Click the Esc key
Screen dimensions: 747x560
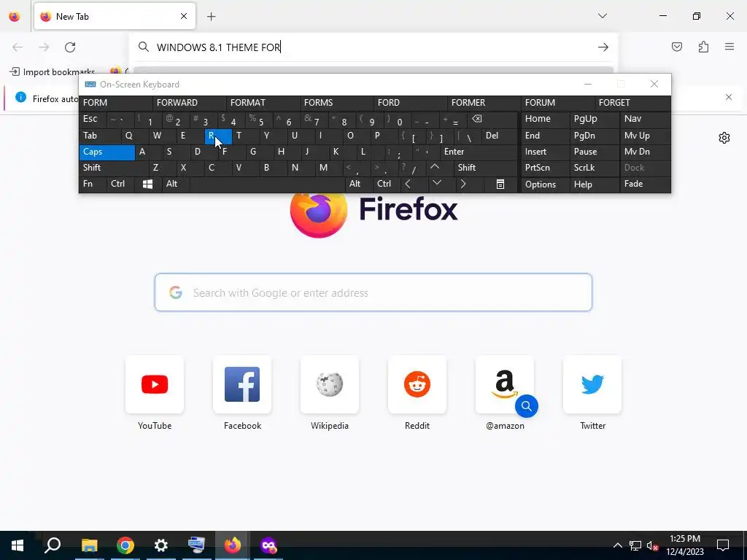click(93, 119)
